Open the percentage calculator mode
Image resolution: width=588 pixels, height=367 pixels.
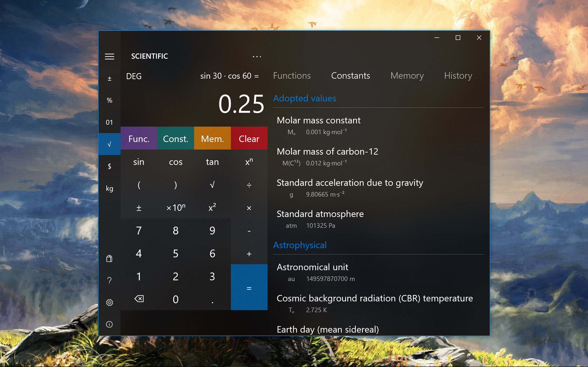pos(109,100)
